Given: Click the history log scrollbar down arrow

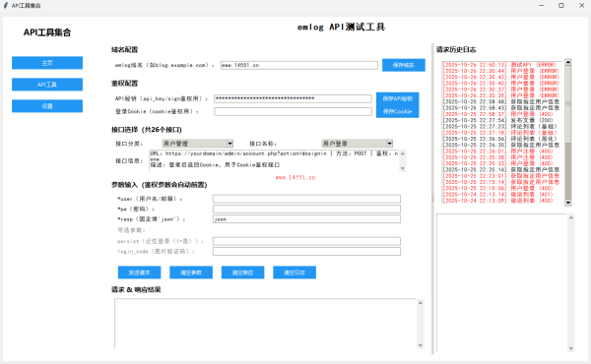Looking at the screenshot, I should pyautogui.click(x=568, y=203).
